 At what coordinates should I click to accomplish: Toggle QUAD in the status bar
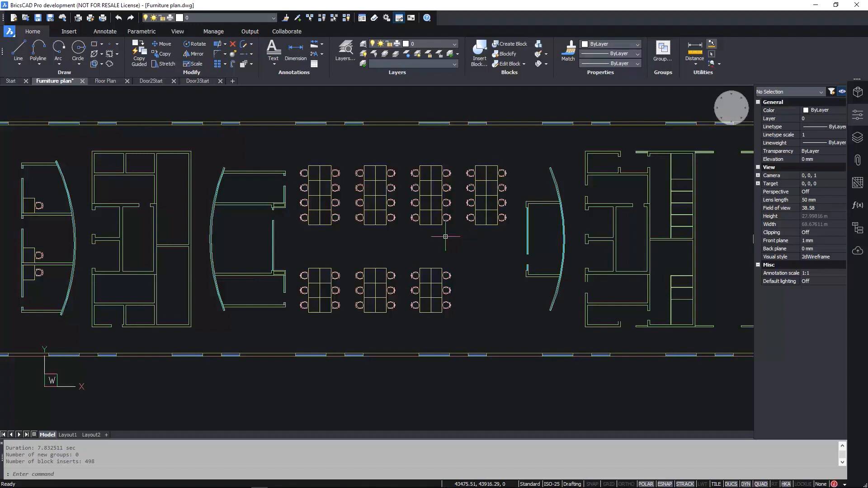761,484
